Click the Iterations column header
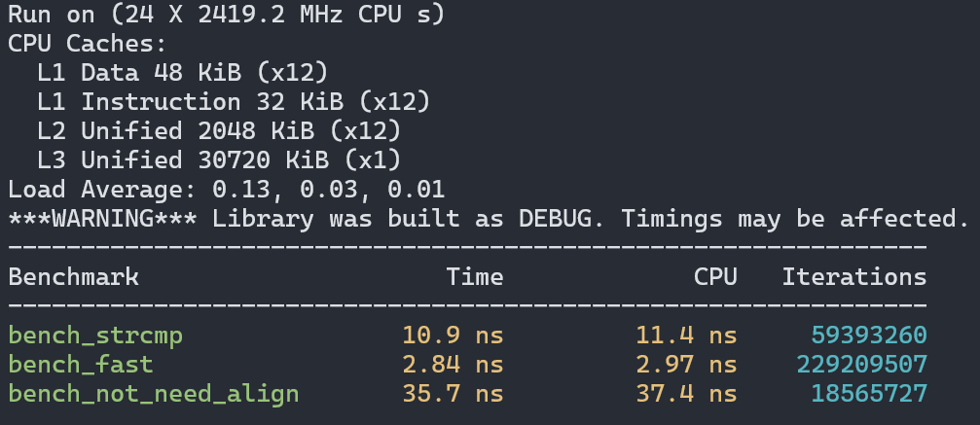Screen dimensions: 980x425 (854, 277)
